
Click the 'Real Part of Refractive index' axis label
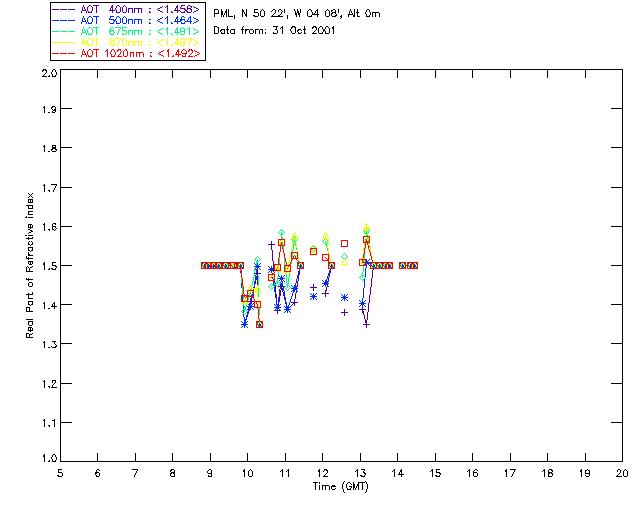pos(29,265)
